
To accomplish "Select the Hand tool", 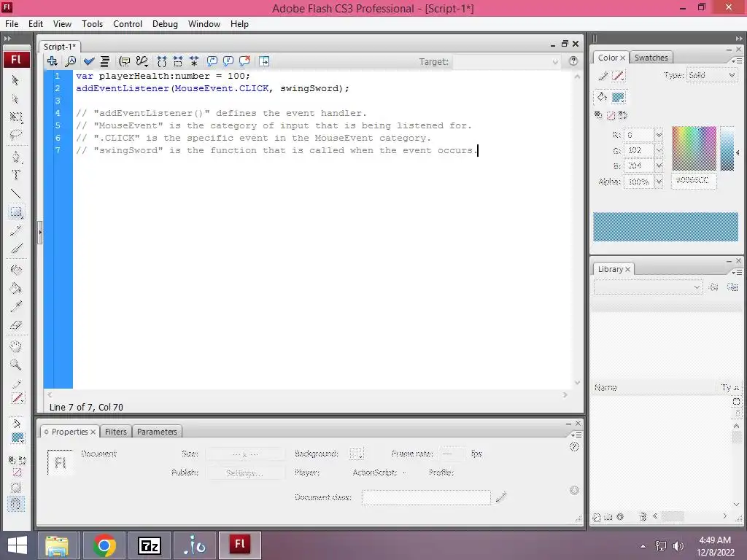I will 16,346.
